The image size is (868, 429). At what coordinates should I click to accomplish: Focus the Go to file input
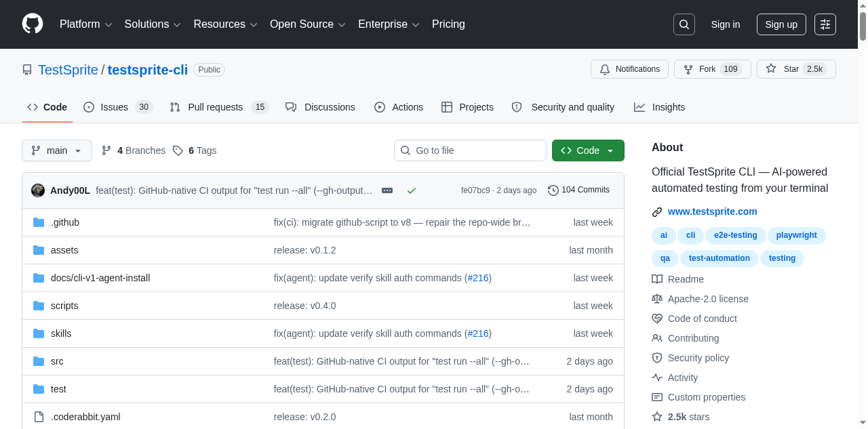470,150
